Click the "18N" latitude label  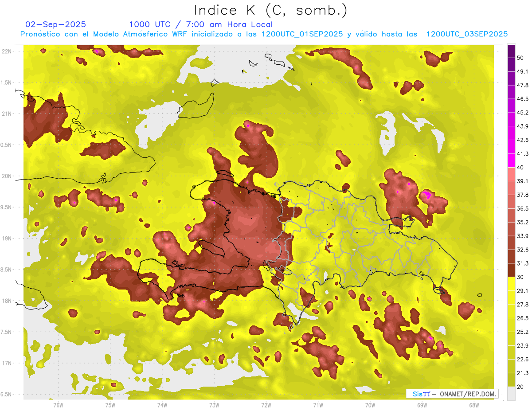pyautogui.click(x=7, y=301)
